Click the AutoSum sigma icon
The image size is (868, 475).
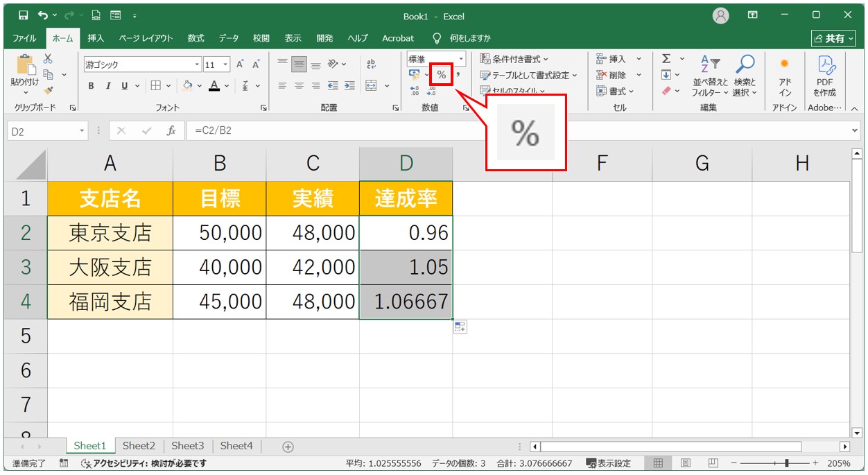coord(666,59)
